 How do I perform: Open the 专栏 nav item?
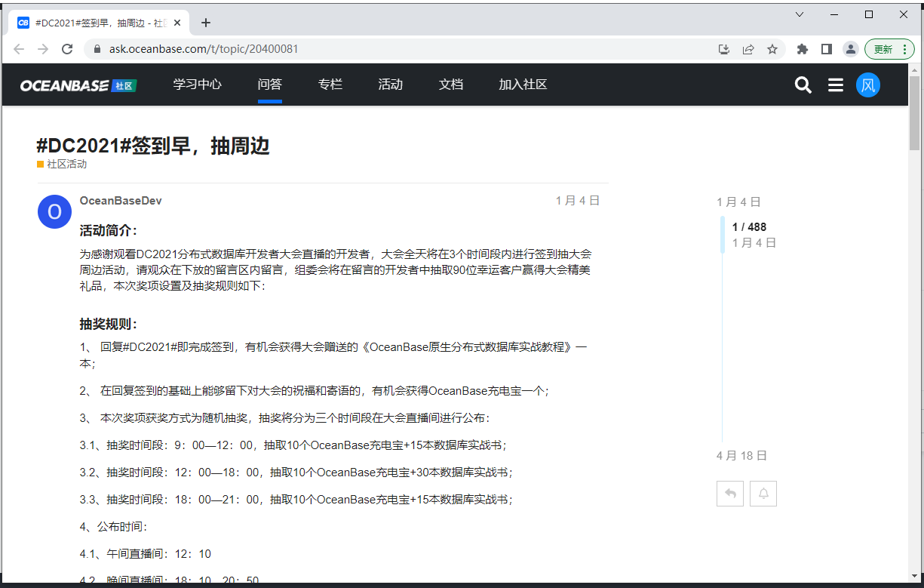pyautogui.click(x=330, y=85)
